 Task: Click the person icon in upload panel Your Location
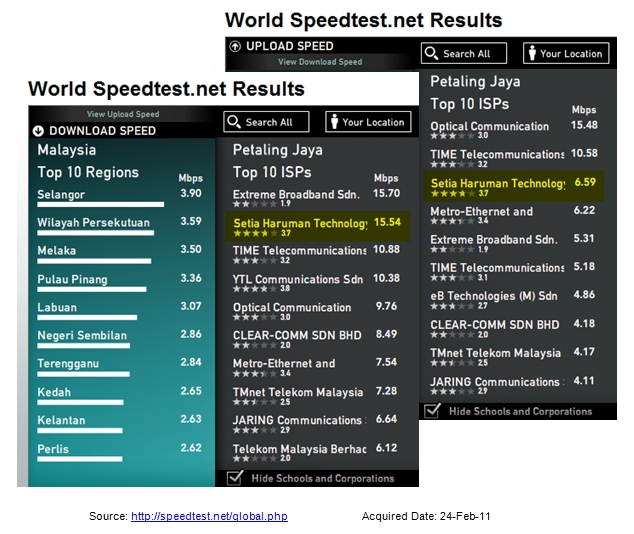coord(532,53)
